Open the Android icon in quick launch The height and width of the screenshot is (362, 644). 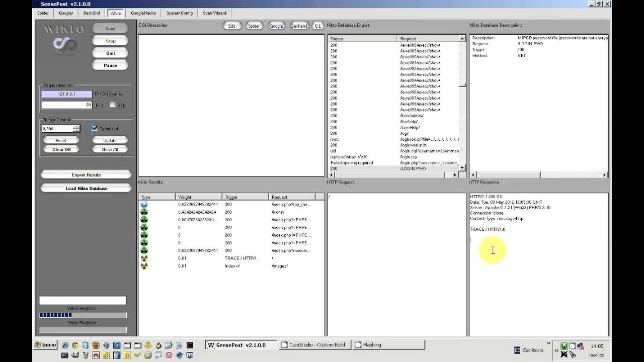[x=148, y=345]
